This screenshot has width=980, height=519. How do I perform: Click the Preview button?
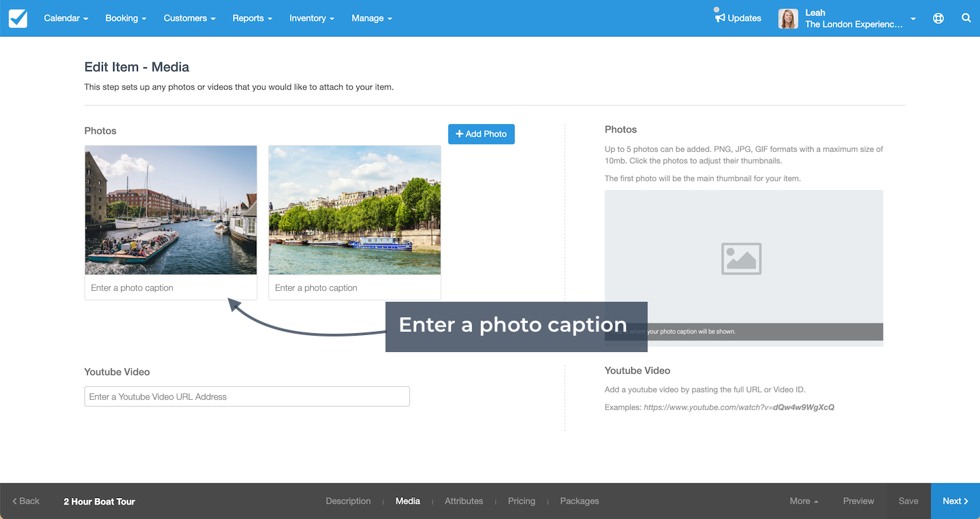(x=858, y=501)
